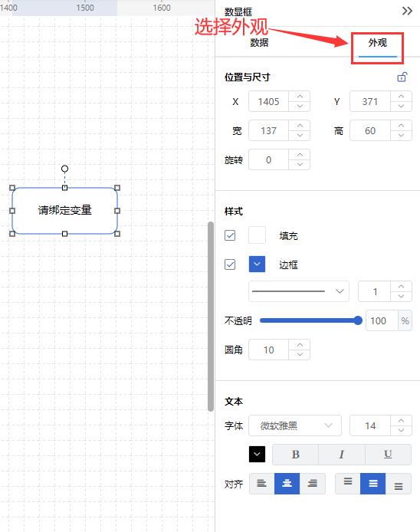This screenshot has width=420, height=532.
Task: Increase the X position value
Action: click(x=300, y=97)
